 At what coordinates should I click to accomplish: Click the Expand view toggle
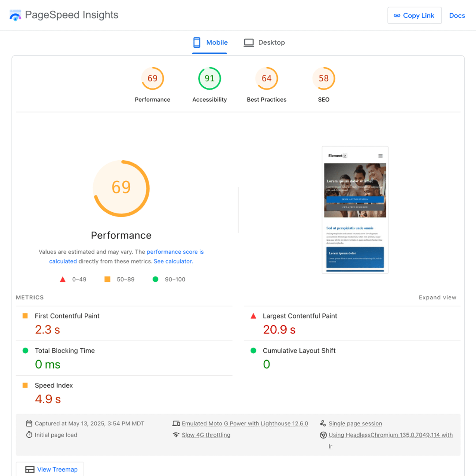click(x=437, y=297)
